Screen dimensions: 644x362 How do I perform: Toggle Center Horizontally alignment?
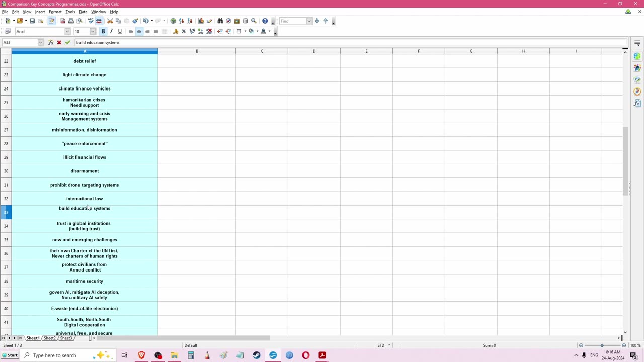(139, 31)
